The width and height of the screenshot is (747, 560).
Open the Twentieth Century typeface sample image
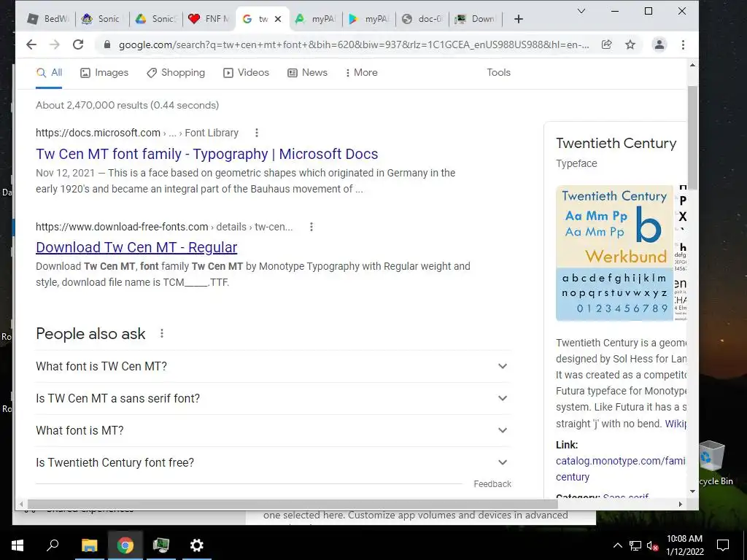coord(614,253)
